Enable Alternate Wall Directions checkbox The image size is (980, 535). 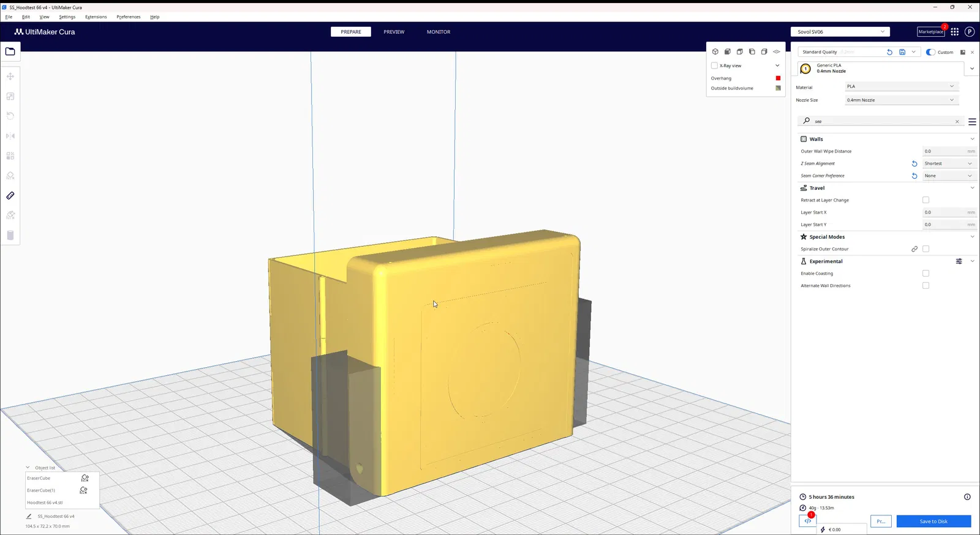click(925, 286)
